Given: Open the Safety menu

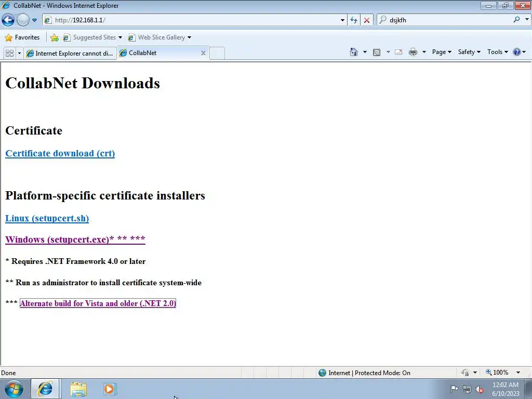Looking at the screenshot, I should (x=469, y=52).
